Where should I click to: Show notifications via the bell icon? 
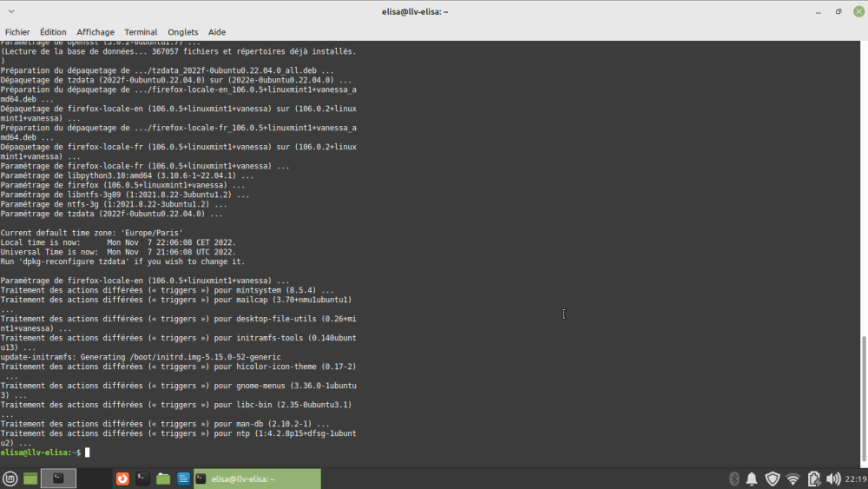(x=752, y=479)
